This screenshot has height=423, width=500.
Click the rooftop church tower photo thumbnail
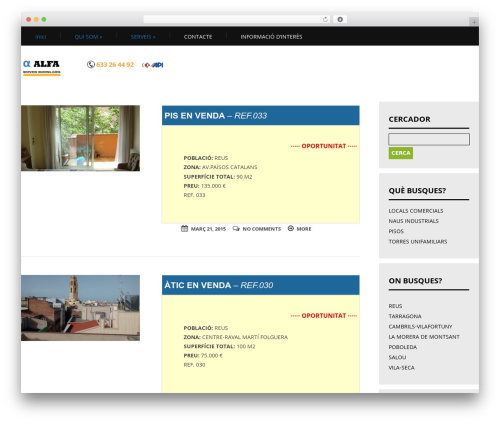80,308
